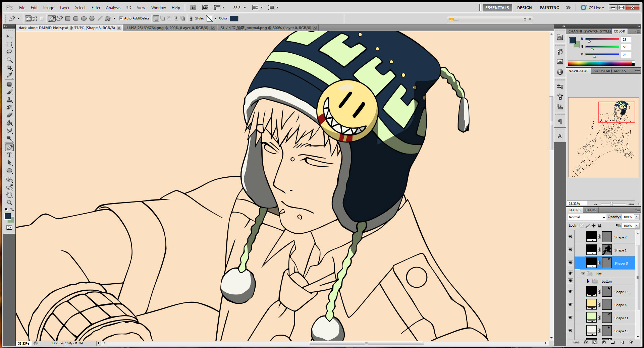Viewport: 644px width, 348px height.
Task: Select the Brush tool
Action: [x=9, y=92]
